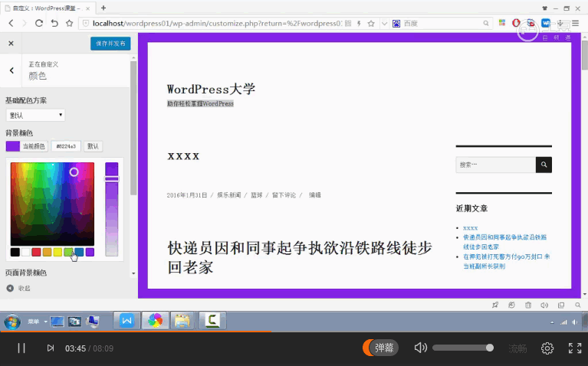Open the xxxx post title
Image resolution: width=588 pixels, height=366 pixels.
(x=183, y=156)
